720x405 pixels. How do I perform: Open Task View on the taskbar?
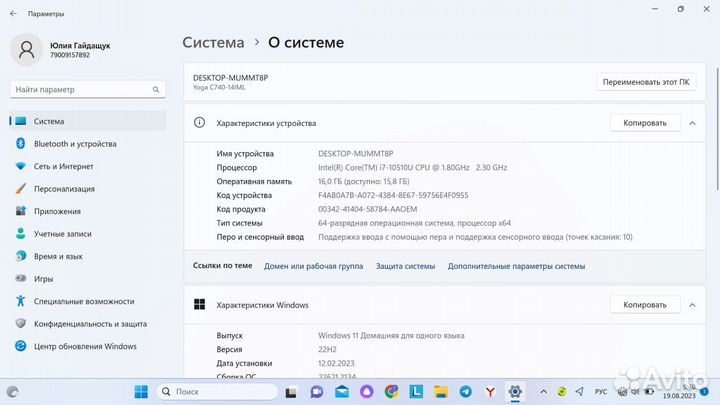(x=291, y=392)
